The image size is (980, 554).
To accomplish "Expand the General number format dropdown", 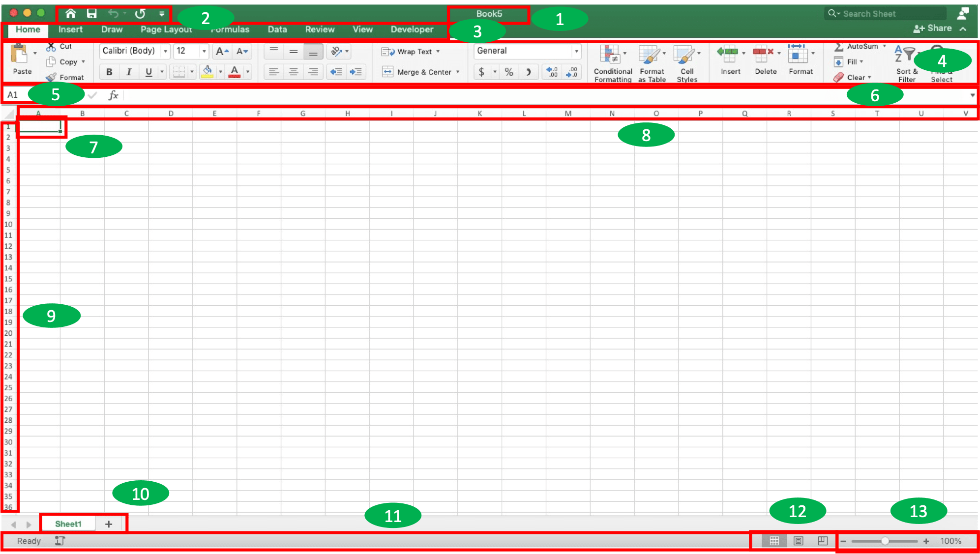I will 576,51.
